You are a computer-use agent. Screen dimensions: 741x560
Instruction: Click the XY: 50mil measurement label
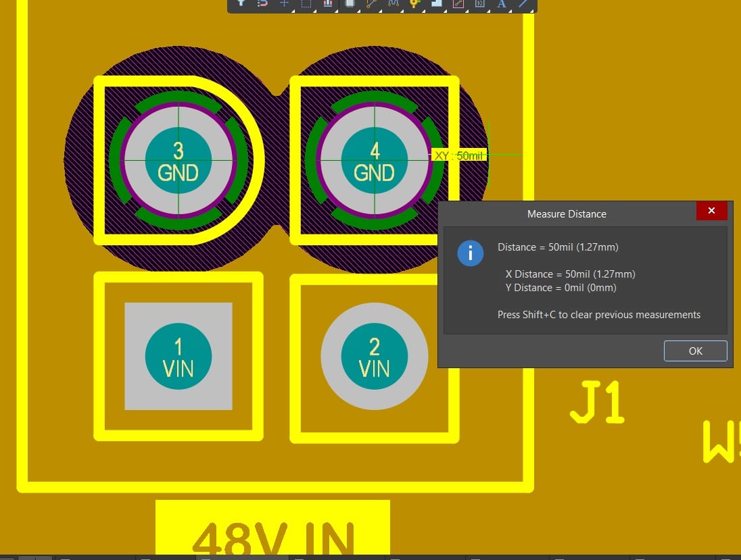tap(458, 155)
